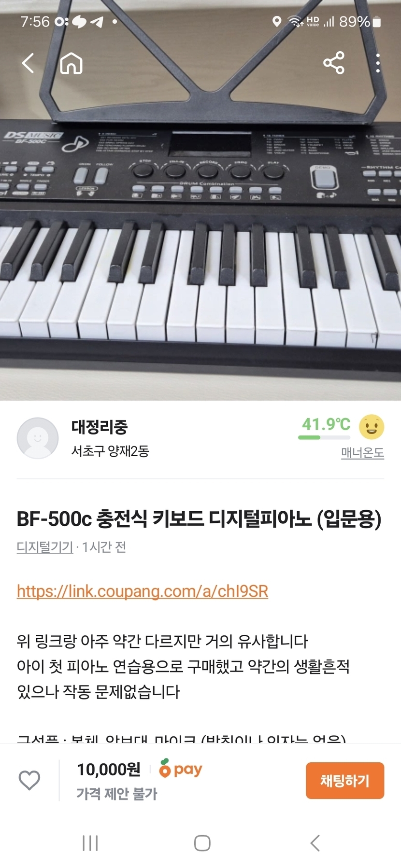Open the keyboard product photo
Screen dimensions: 401x868
click(x=200, y=200)
